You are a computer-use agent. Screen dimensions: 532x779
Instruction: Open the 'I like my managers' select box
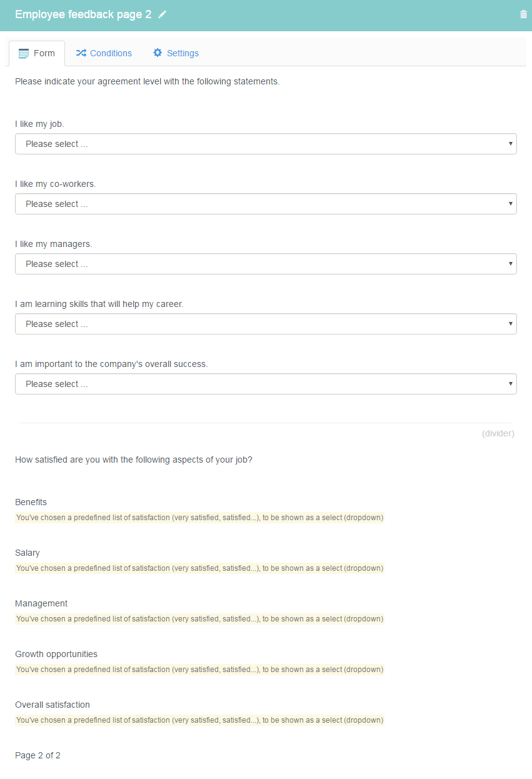(266, 264)
